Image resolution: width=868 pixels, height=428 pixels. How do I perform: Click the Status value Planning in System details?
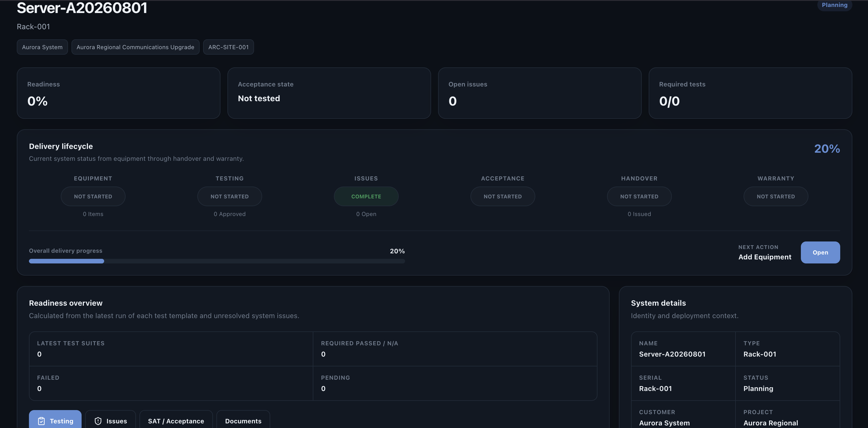coord(758,388)
